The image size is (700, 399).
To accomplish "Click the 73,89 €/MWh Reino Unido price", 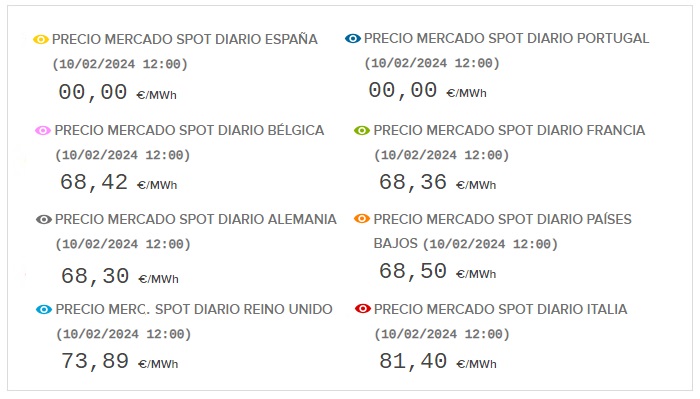I will click(x=119, y=361).
